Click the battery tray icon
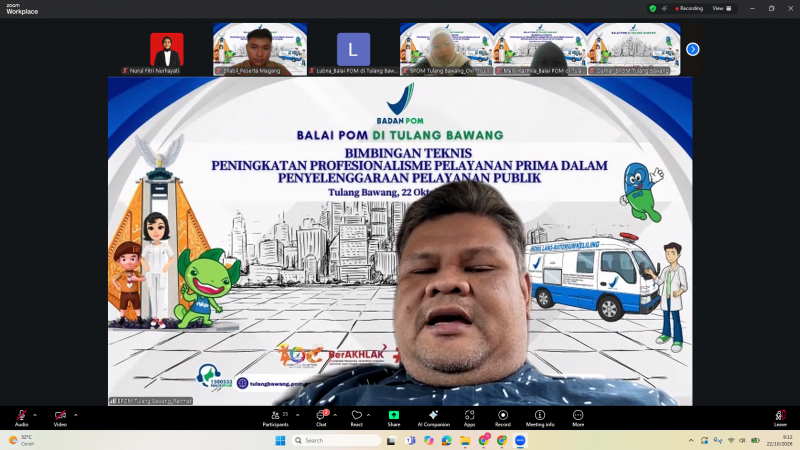The image size is (800, 450). (x=756, y=440)
